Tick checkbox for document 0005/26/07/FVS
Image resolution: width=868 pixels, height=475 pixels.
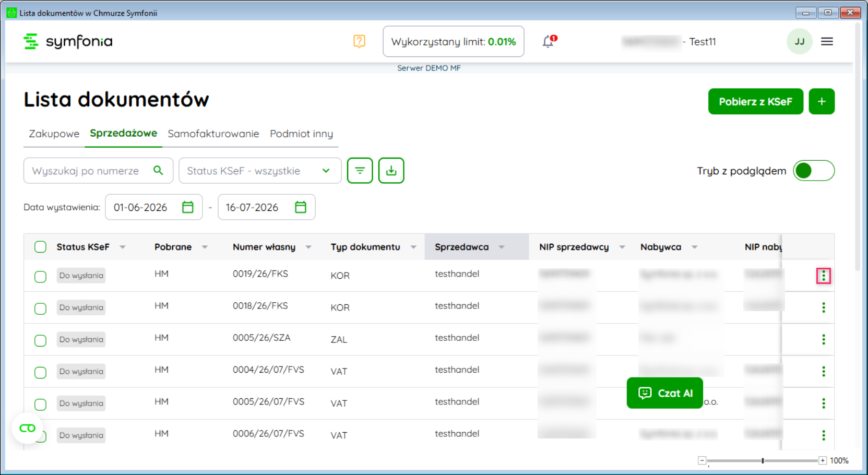[40, 404]
